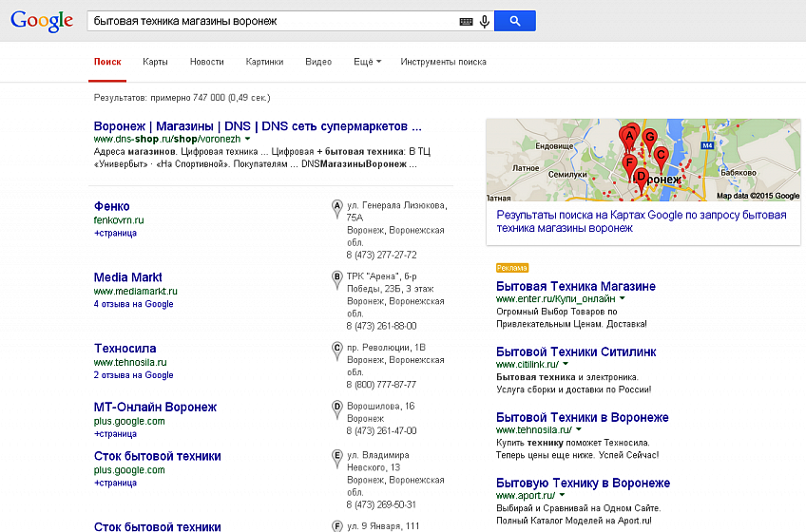Click the blue magnifier search button
806x532 pixels.
point(515,21)
